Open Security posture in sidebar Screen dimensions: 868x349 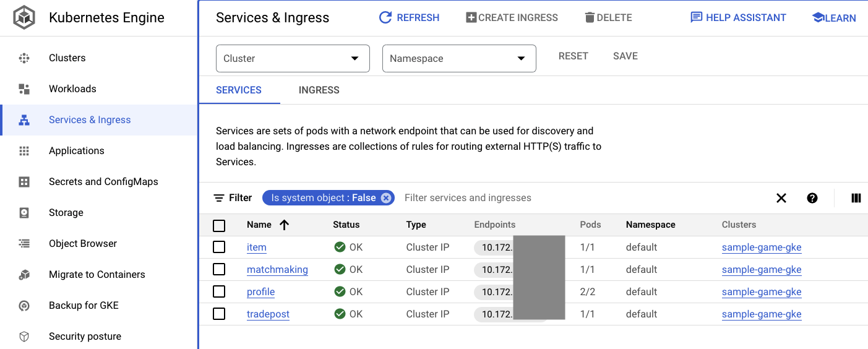(85, 337)
